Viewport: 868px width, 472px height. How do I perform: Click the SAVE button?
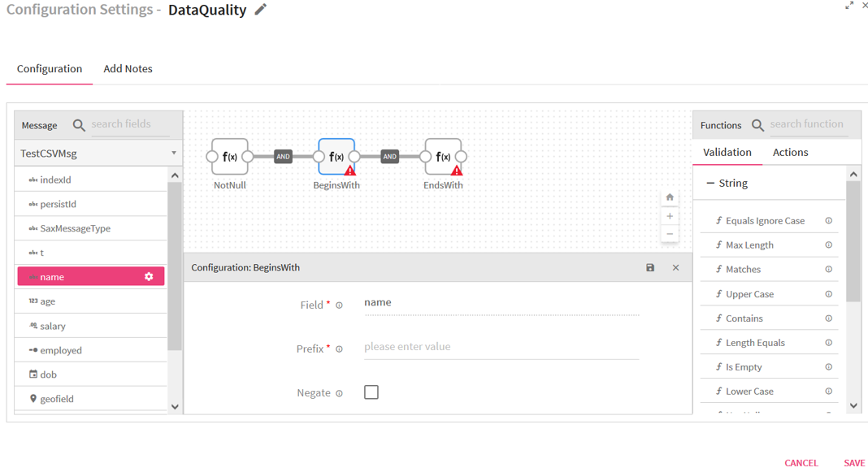click(854, 463)
